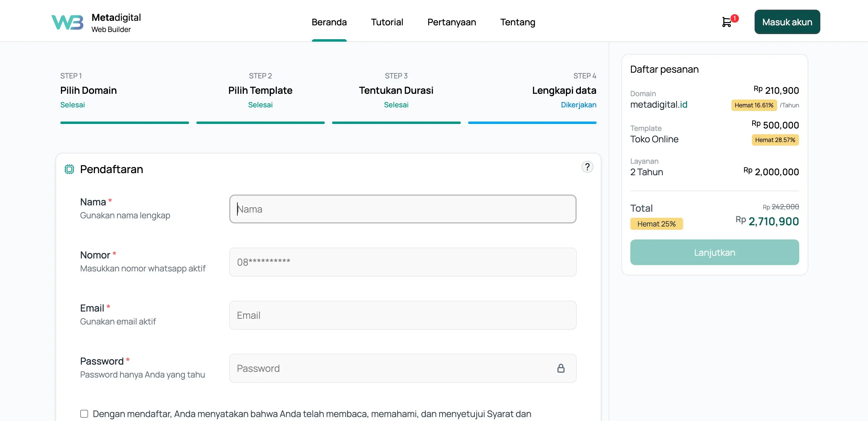Click the lock icon in Password field
868x421 pixels.
coord(560,368)
